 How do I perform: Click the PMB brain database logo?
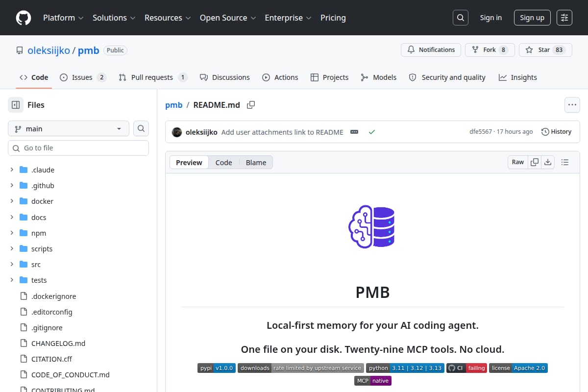point(372,227)
